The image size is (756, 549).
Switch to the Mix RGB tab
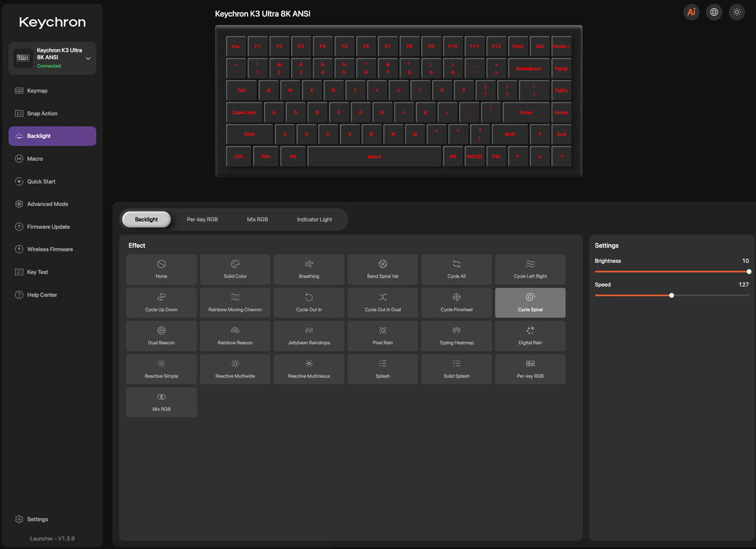tap(257, 219)
